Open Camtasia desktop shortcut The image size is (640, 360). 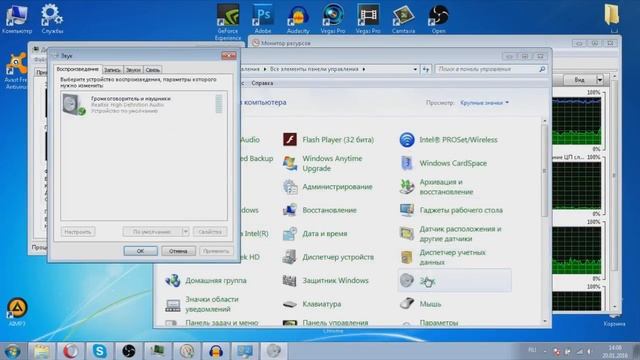[403, 18]
